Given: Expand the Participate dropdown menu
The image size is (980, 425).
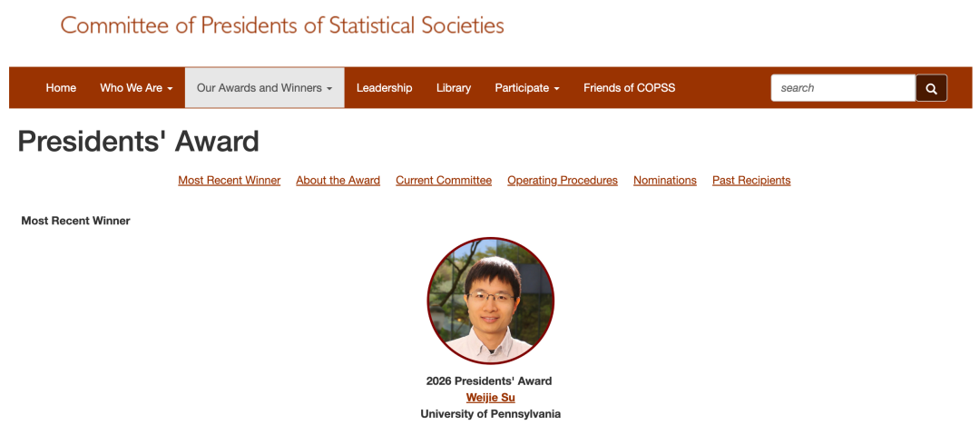Looking at the screenshot, I should pos(526,88).
